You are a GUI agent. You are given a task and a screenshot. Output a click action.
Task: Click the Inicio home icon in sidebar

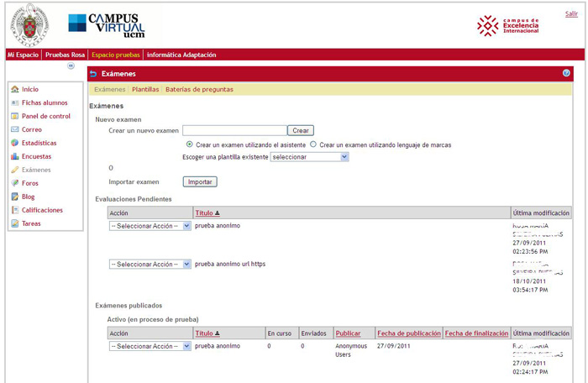14,89
